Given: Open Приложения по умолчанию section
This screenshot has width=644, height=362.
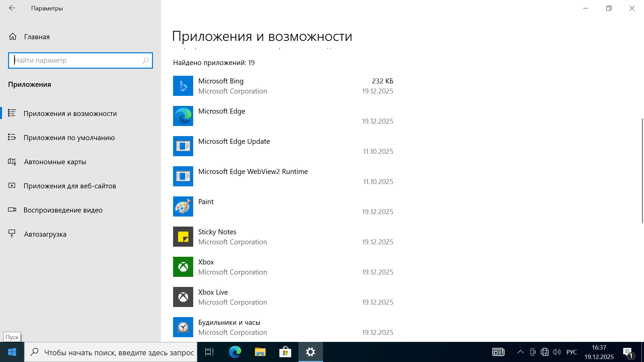Looking at the screenshot, I should pos(69,138).
